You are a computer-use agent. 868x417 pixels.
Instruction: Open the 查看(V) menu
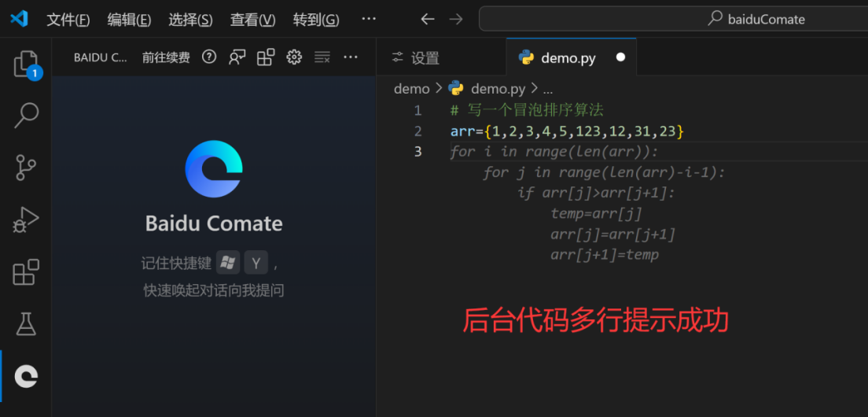(x=252, y=20)
